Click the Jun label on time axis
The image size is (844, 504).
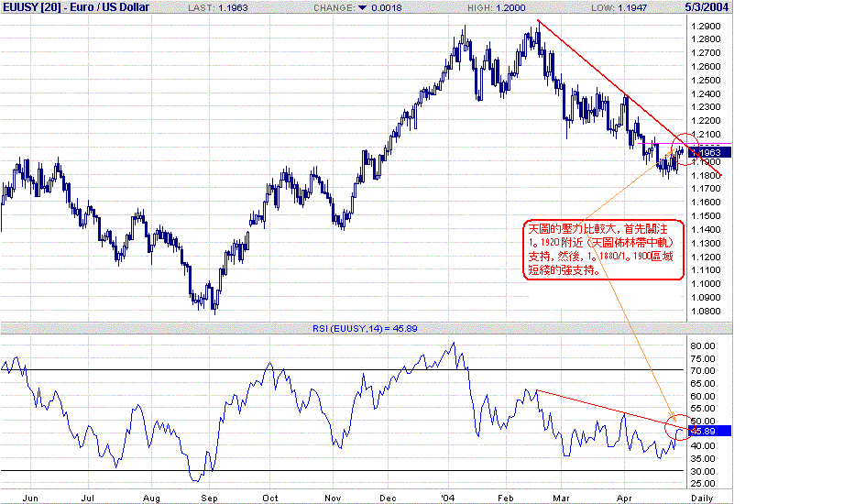click(x=30, y=499)
